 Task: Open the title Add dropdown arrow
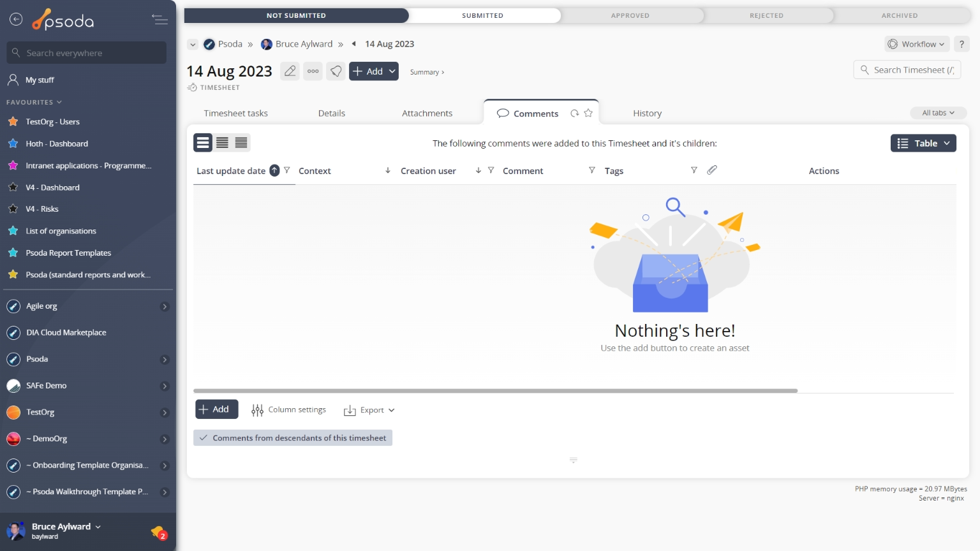coord(392,71)
